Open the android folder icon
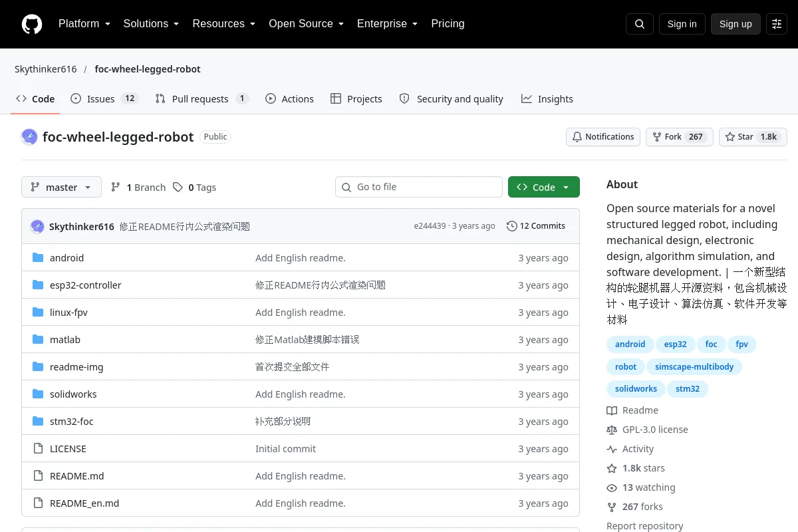This screenshot has height=532, width=798. [38, 258]
